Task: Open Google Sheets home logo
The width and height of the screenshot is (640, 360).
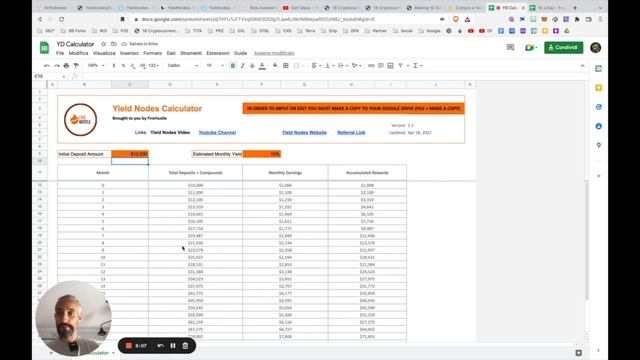Action: pyautogui.click(x=44, y=48)
